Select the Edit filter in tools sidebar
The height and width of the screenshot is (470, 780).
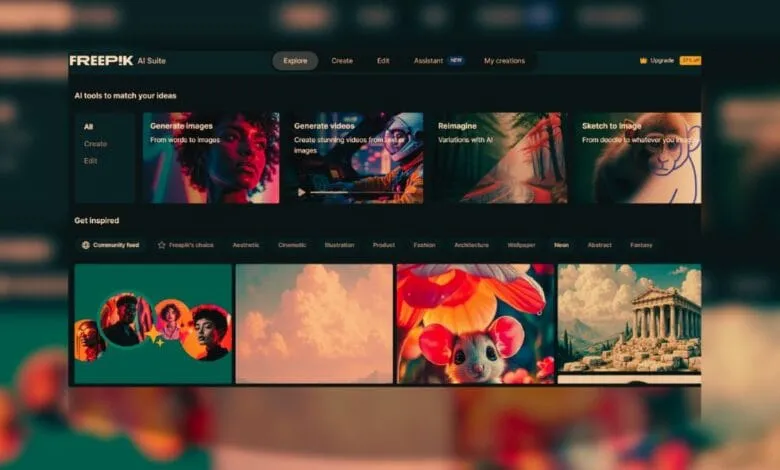coord(91,161)
